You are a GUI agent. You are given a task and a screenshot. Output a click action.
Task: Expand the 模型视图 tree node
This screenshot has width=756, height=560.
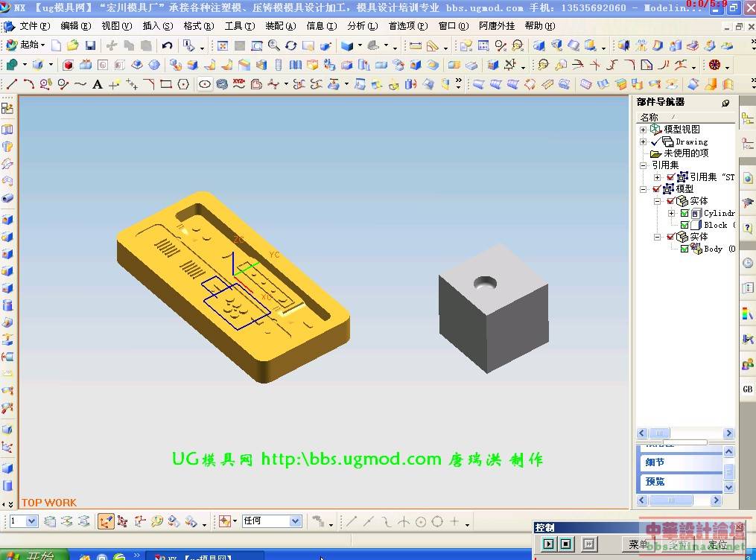pyautogui.click(x=644, y=130)
